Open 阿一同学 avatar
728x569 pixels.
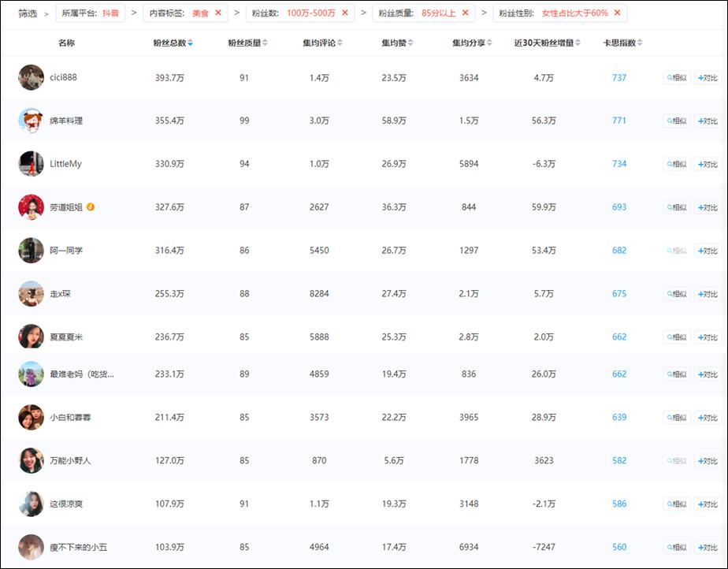31,251
